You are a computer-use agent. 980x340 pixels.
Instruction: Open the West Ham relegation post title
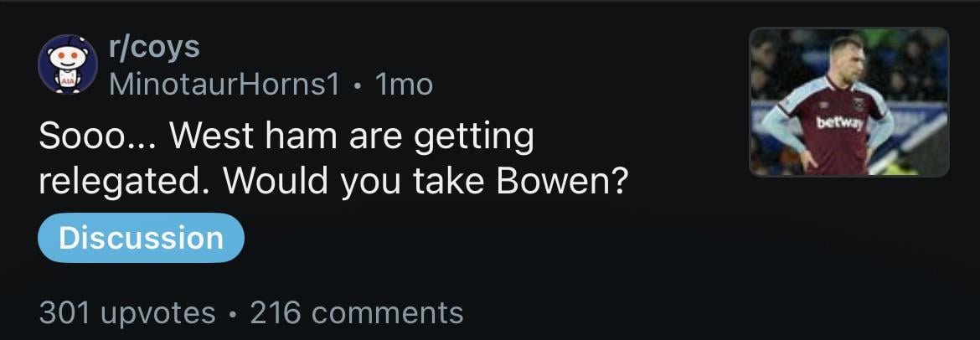(333, 159)
